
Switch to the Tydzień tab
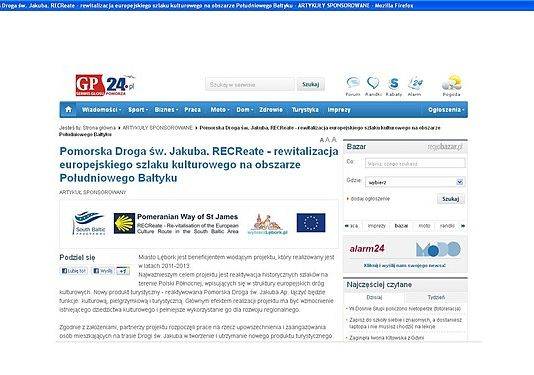click(436, 297)
